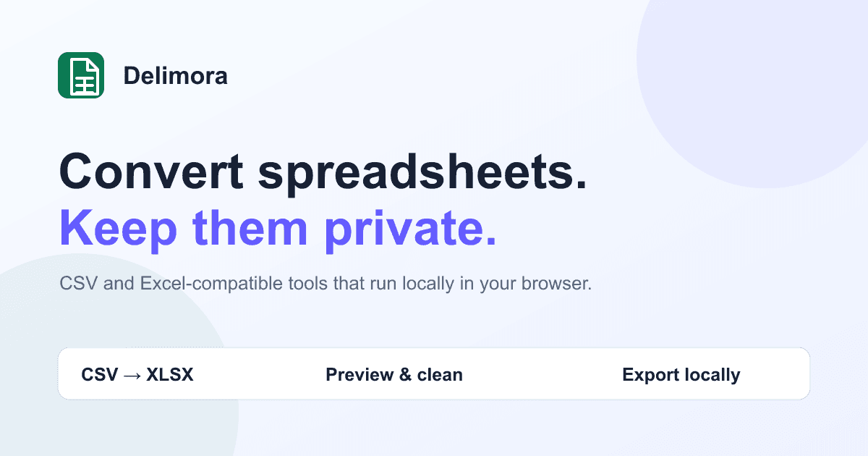Select the "Convert spreadsheets." headline

(323, 175)
